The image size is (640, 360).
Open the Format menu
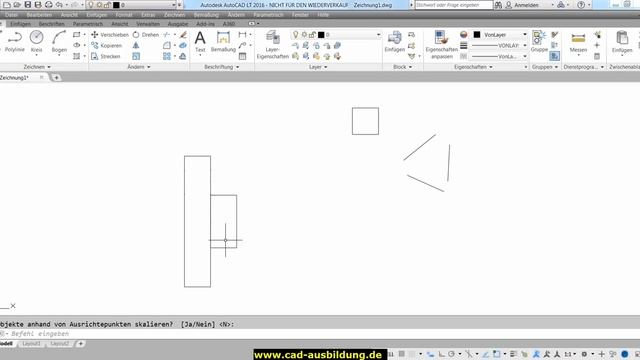pos(124,15)
